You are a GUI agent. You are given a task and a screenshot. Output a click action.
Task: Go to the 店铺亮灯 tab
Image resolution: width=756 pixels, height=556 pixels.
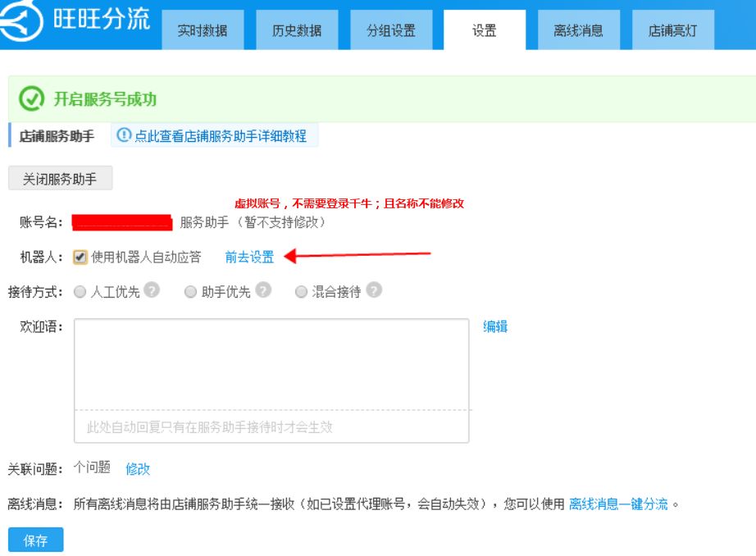(x=673, y=30)
